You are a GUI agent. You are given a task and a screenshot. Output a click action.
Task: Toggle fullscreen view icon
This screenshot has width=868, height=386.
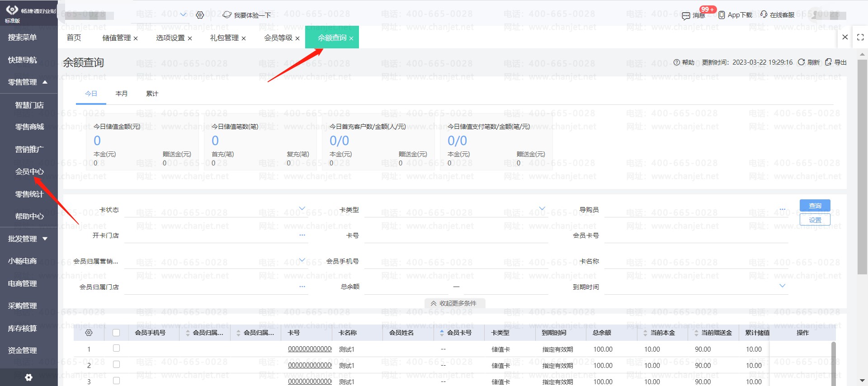click(x=860, y=38)
